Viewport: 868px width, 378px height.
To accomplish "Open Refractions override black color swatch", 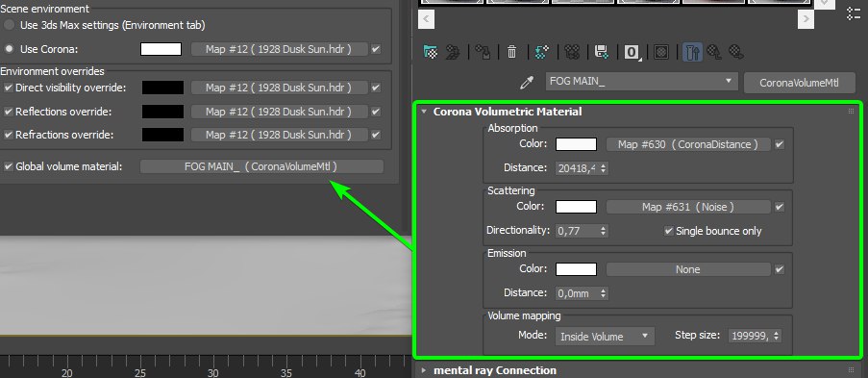I will (162, 135).
